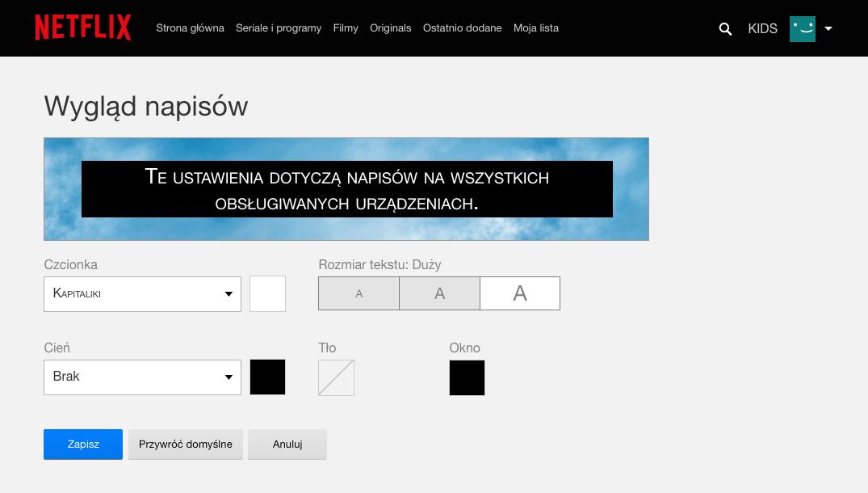The height and width of the screenshot is (493, 868).
Task: Click Przywróć domyślne to restore defaults
Action: [186, 445]
